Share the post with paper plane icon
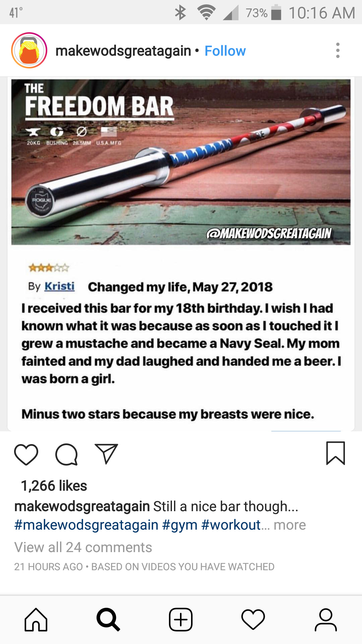362x644 pixels. [106, 454]
